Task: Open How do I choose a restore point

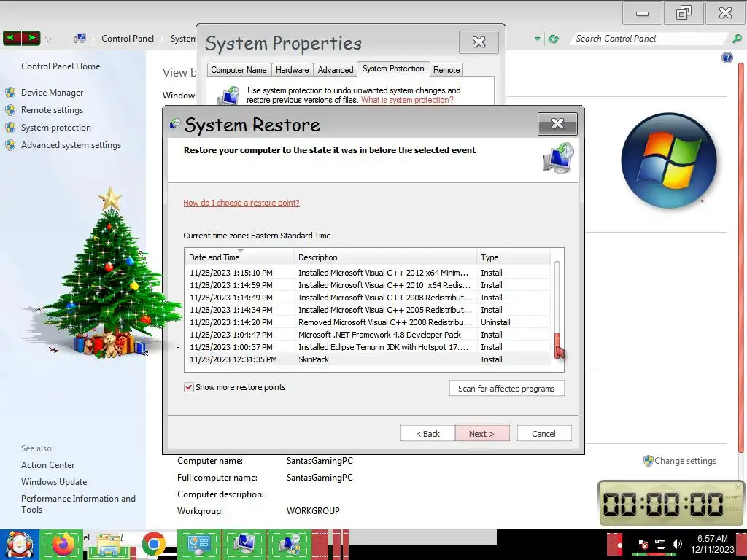Action: [x=241, y=203]
